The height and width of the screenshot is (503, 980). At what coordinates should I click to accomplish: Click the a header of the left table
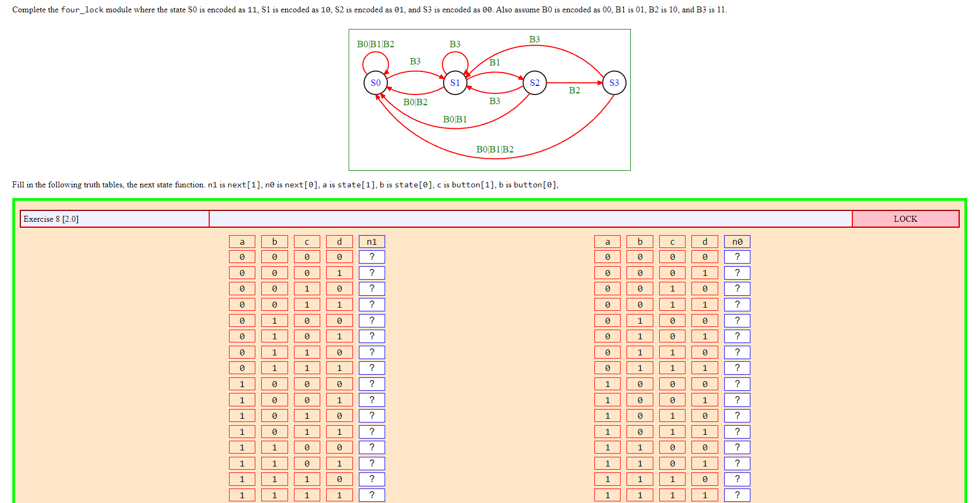[242, 241]
